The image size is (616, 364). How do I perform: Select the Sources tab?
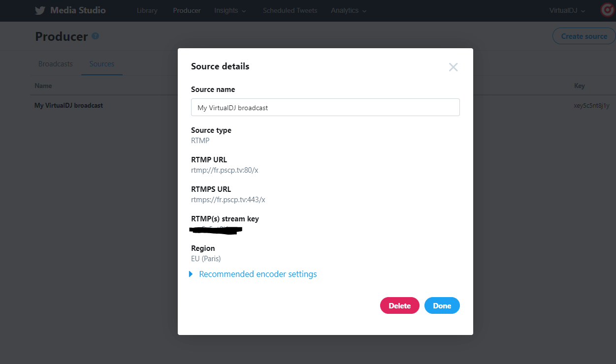tap(102, 64)
